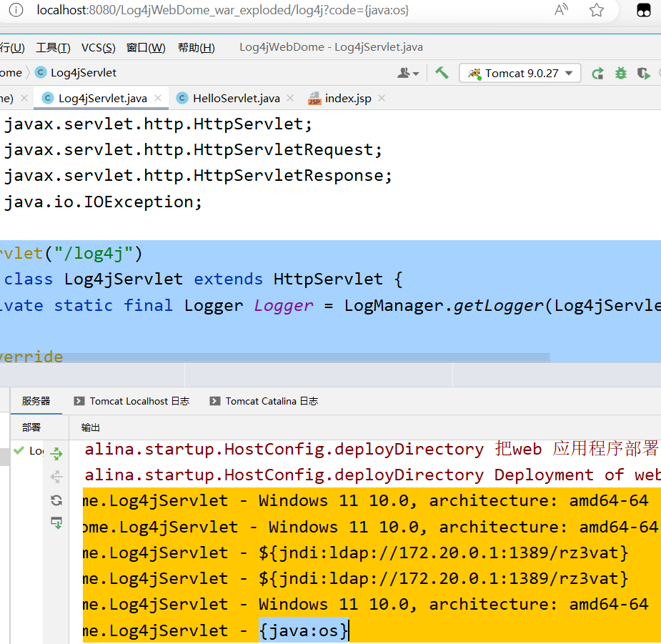Run with coverage shield icon
The width and height of the screenshot is (661, 644).
[x=643, y=74]
